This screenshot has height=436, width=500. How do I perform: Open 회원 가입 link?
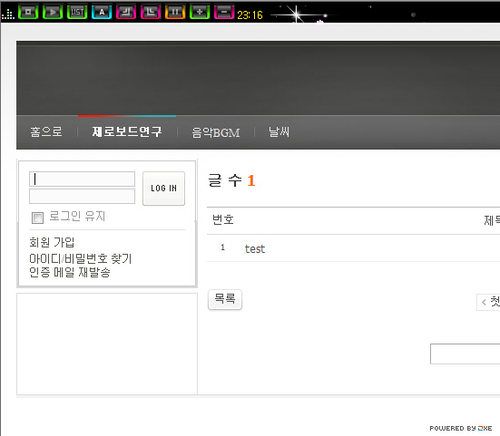click(x=52, y=242)
